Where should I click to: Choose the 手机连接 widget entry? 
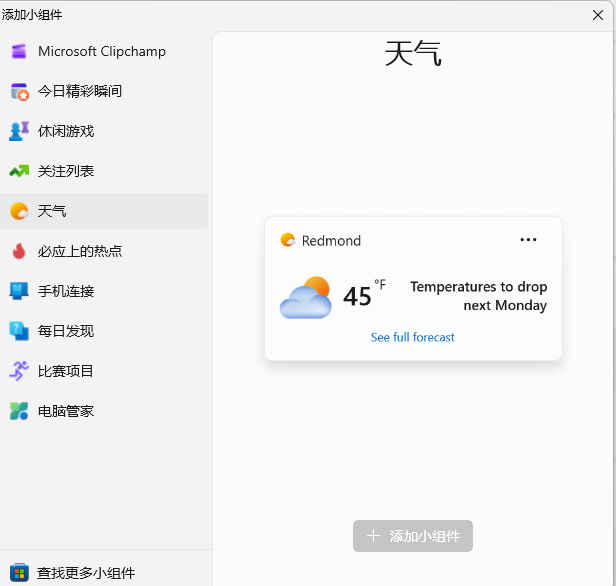(104, 291)
